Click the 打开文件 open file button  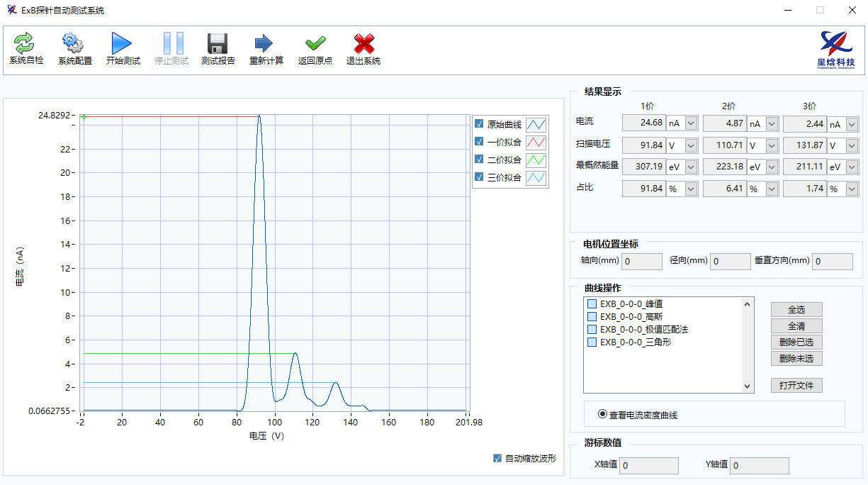click(x=796, y=386)
